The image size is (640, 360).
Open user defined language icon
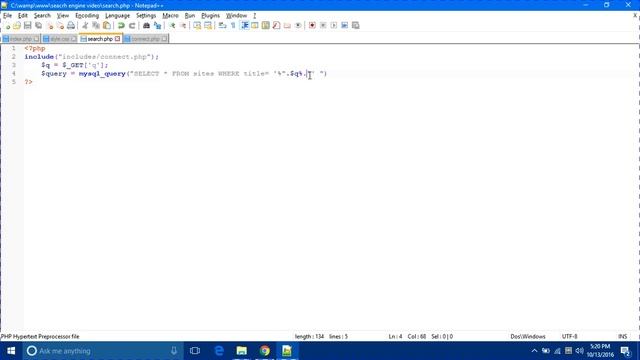click(255, 26)
